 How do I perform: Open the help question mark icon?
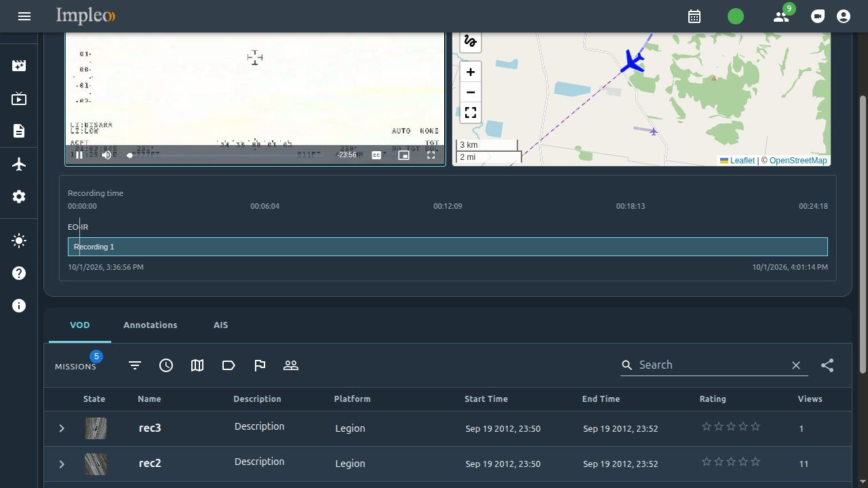[19, 273]
